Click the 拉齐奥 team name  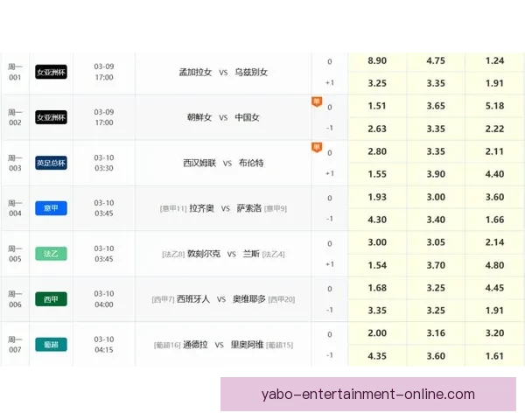click(x=201, y=208)
